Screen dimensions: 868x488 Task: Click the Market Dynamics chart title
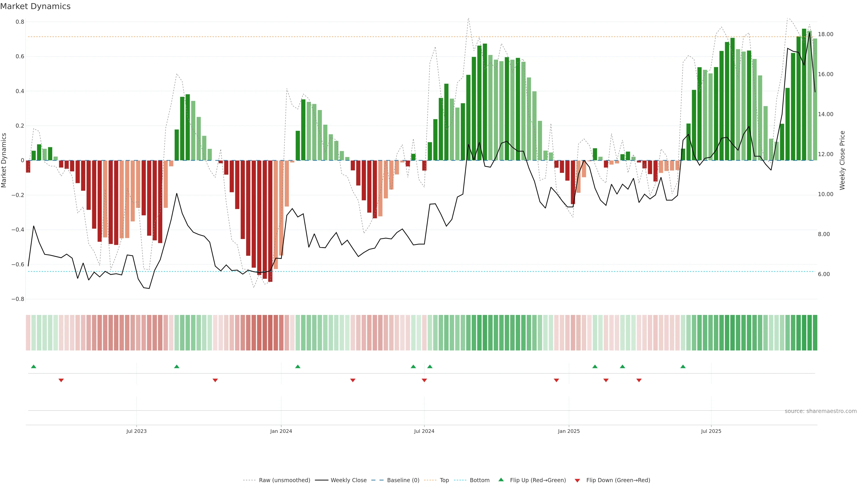35,6
